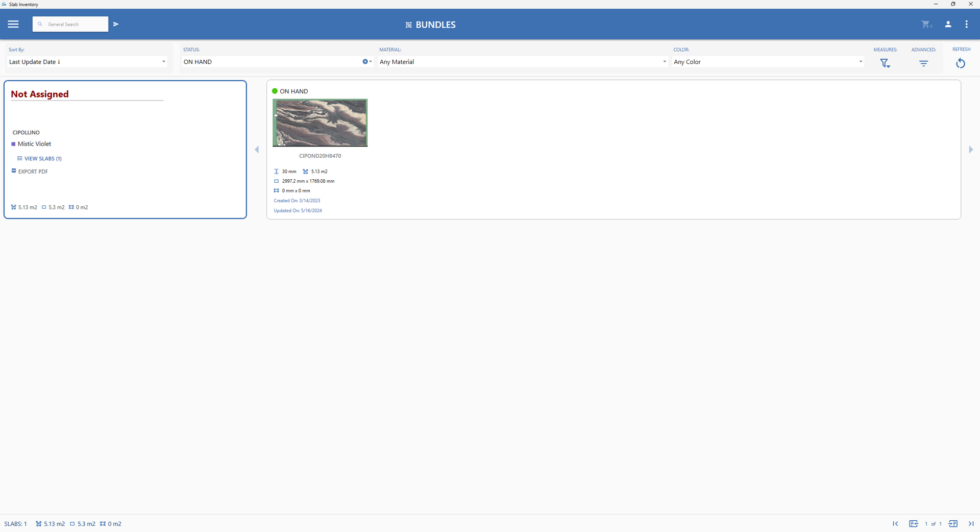Click the 1 of 1 page indicator
This screenshot has height=532, width=980.
(933, 524)
